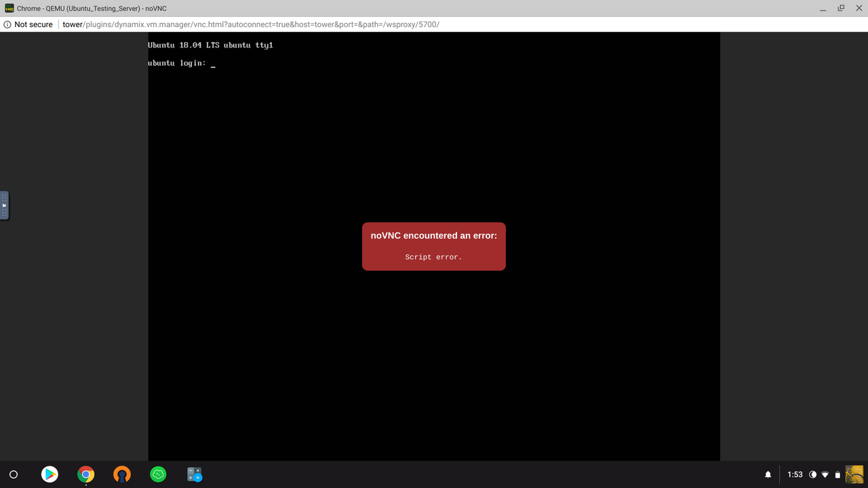Click the Wi-Fi indicator in the status tray
Screen dimensions: 868x488
tap(825, 474)
